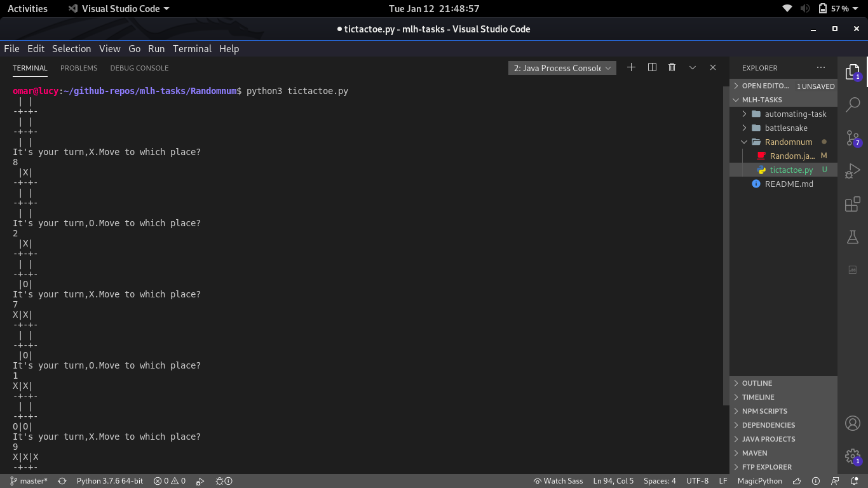Open Explorer more actions ellipsis
868x488 pixels.
(x=821, y=67)
